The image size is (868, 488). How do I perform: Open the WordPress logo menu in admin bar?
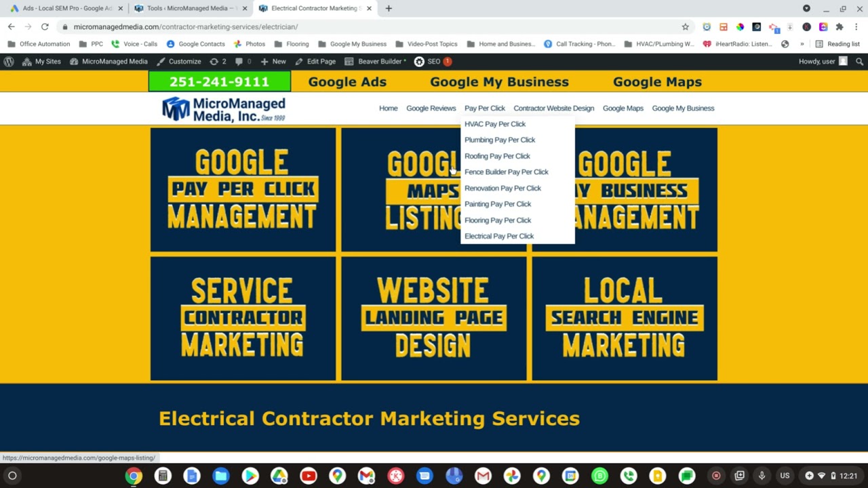(9, 61)
